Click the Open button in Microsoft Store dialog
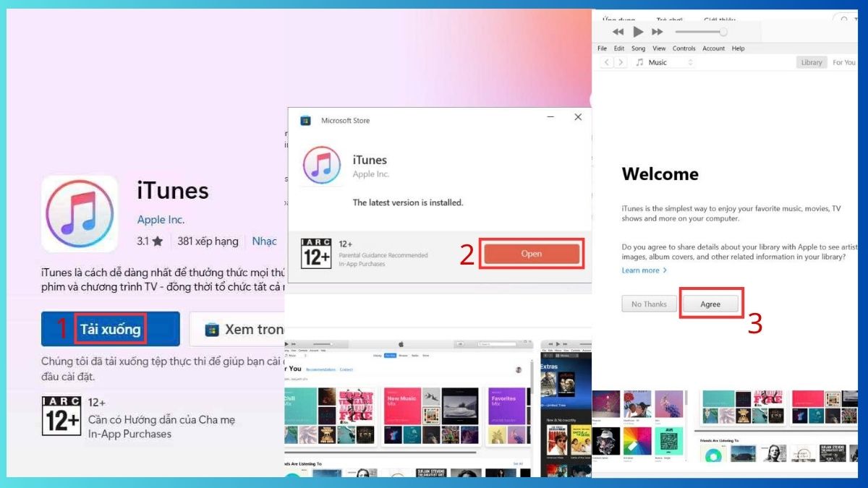The width and height of the screenshot is (868, 488). pyautogui.click(x=532, y=254)
